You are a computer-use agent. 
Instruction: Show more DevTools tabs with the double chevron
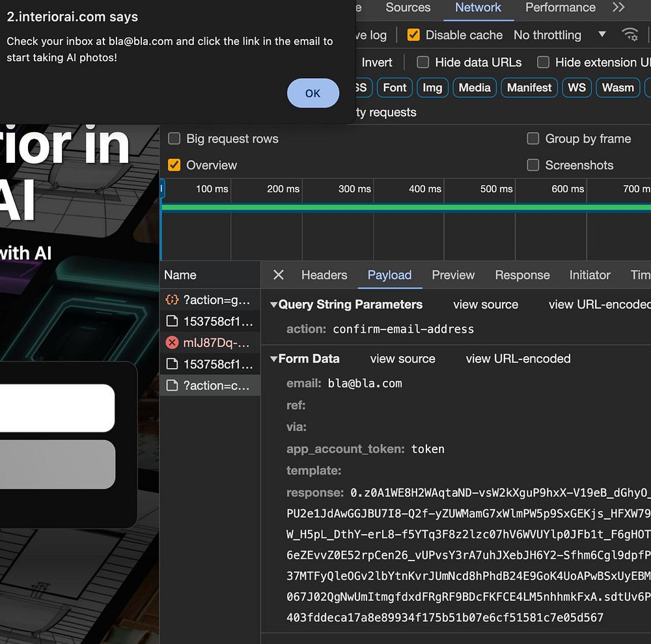tap(618, 7)
